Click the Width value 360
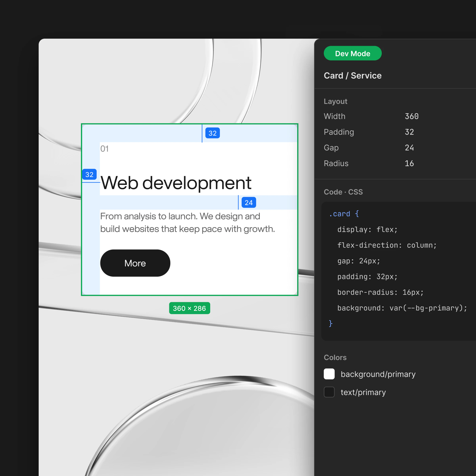The height and width of the screenshot is (476, 476). (x=412, y=116)
